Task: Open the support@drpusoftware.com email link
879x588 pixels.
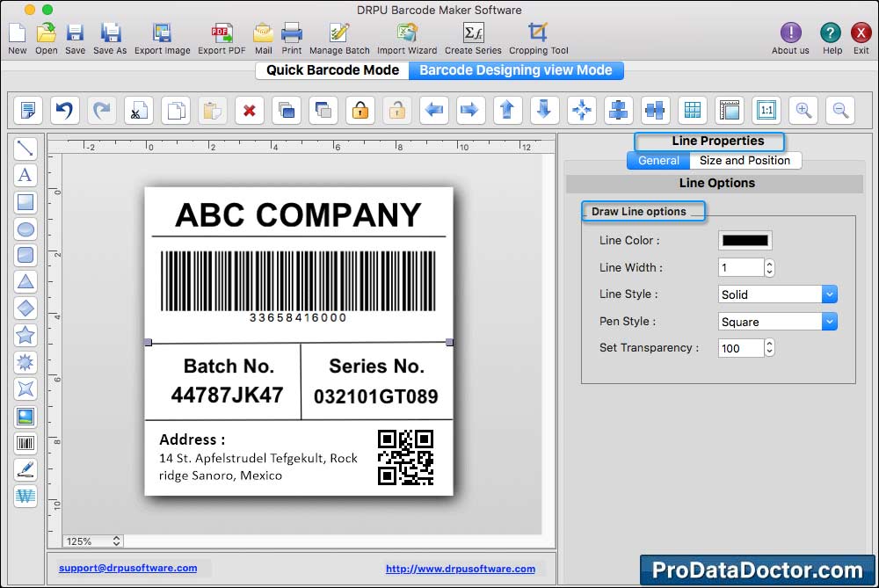Action: (128, 568)
